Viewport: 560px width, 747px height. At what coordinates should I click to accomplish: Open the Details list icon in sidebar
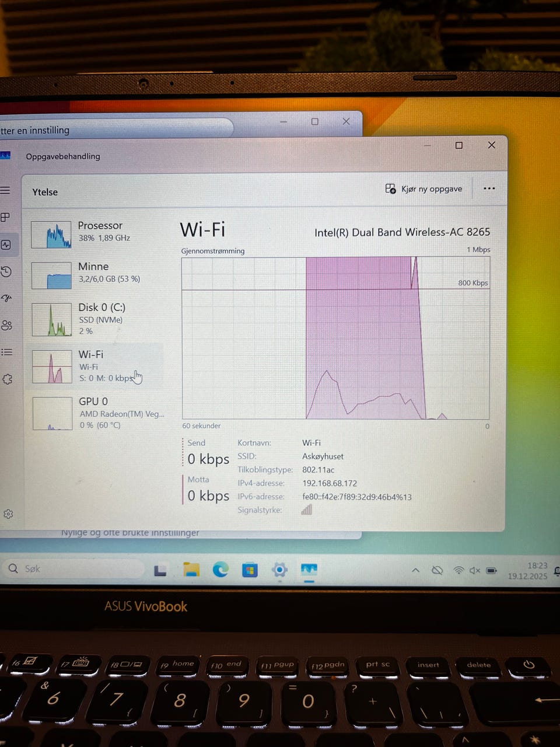click(x=6, y=352)
